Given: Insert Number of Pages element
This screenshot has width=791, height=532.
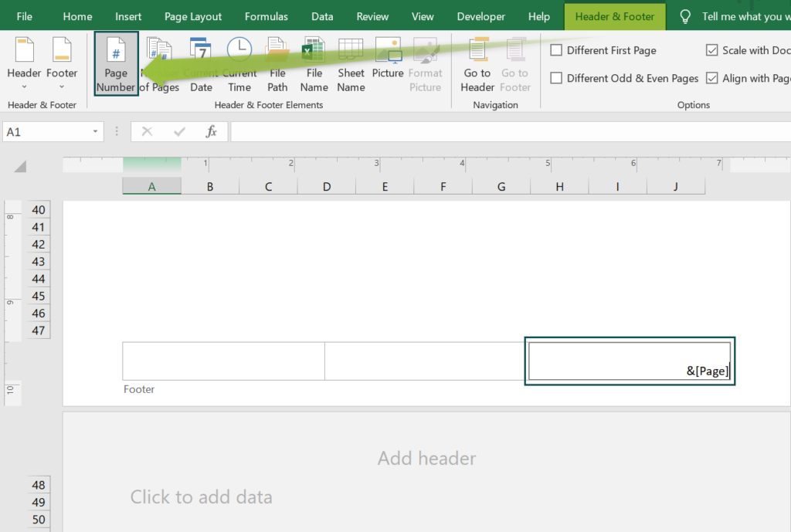Looking at the screenshot, I should [159, 64].
